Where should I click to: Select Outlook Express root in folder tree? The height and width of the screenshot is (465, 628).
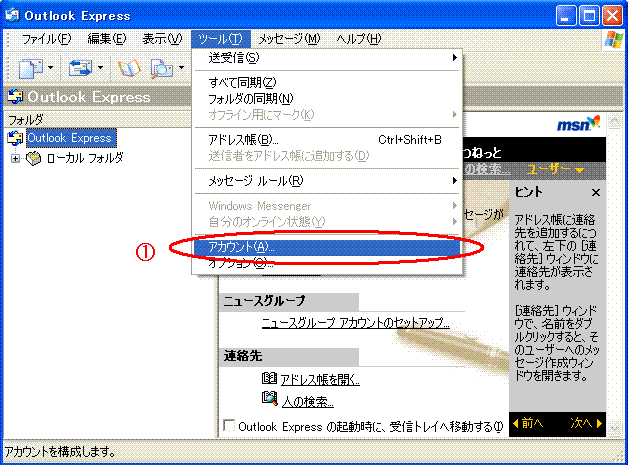69,138
